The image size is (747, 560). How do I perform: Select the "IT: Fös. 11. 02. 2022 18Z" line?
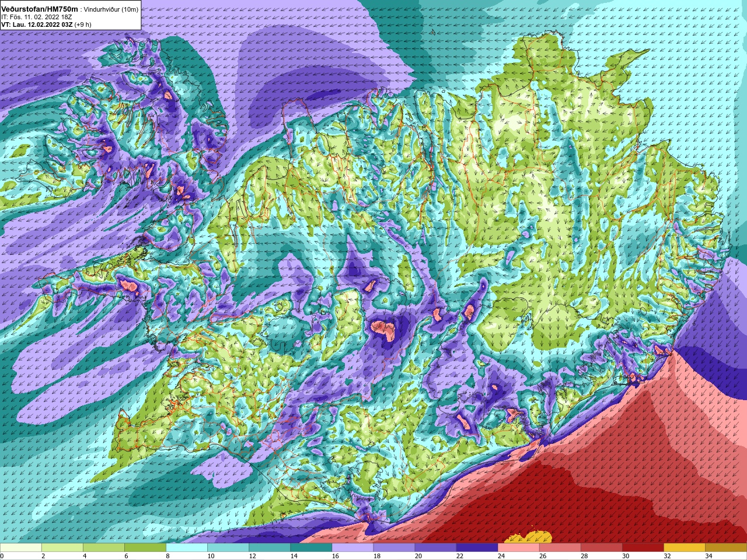(36, 17)
